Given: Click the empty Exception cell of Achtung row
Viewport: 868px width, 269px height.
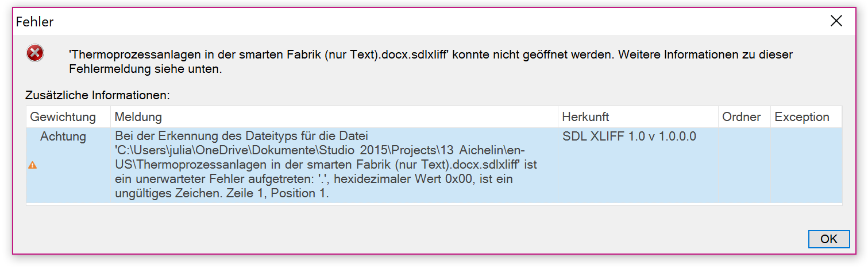Looking at the screenshot, I should point(806,165).
